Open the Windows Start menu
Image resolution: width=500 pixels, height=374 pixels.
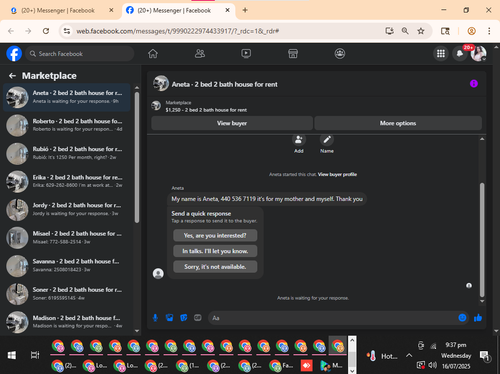(x=12, y=355)
